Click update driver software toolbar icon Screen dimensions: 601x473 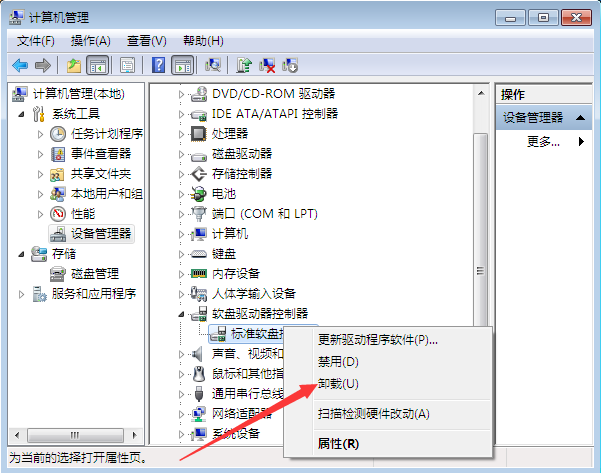tap(244, 65)
